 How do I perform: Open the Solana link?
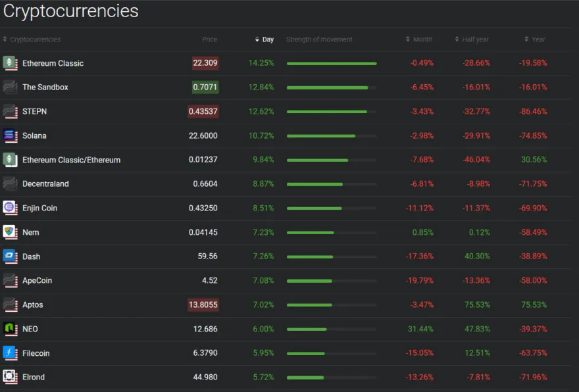pyautogui.click(x=34, y=135)
